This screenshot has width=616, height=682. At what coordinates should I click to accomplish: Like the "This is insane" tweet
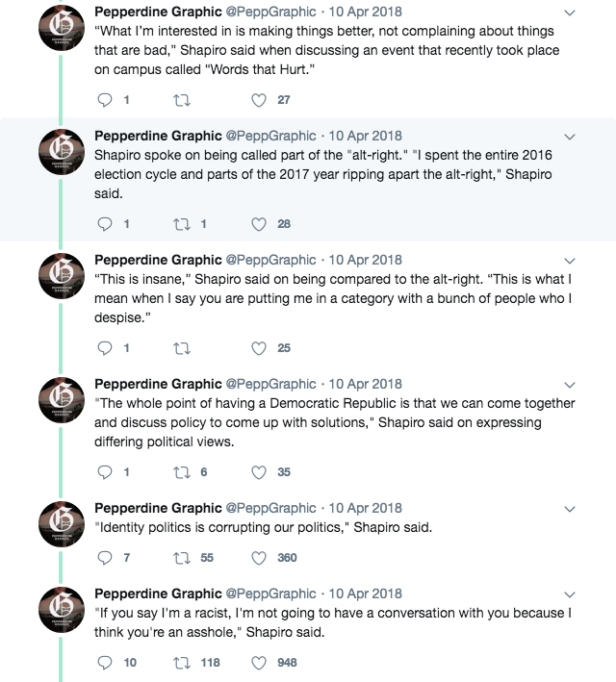click(259, 348)
